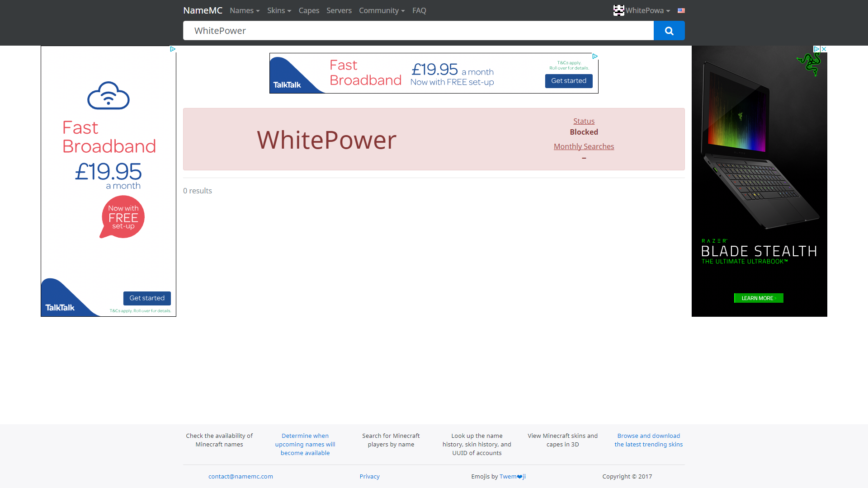The width and height of the screenshot is (868, 488).
Task: Click the name search input field
Action: click(418, 31)
